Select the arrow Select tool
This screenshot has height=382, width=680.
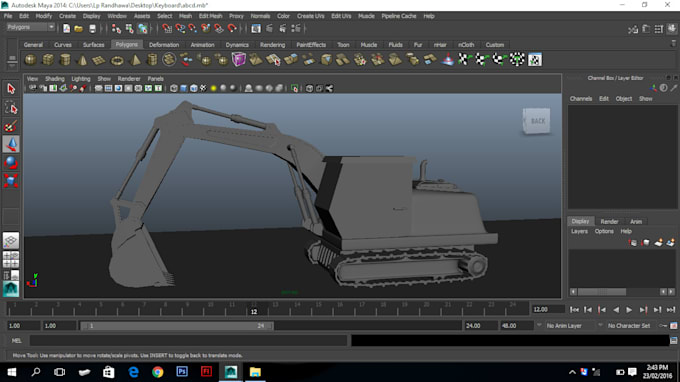[11, 89]
